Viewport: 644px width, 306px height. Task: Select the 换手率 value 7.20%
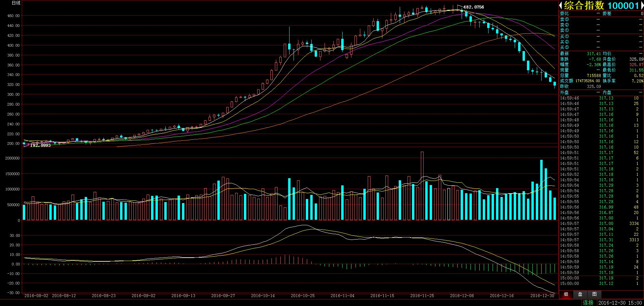pos(638,81)
